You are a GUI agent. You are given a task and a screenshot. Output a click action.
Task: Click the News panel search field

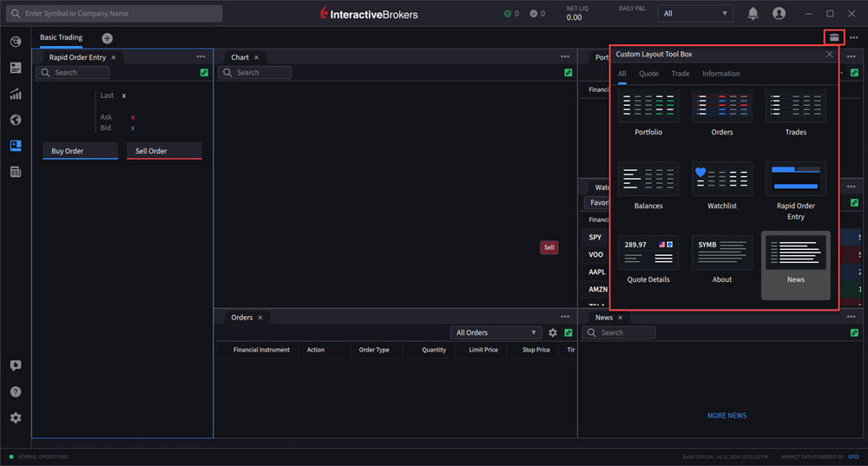tap(618, 332)
